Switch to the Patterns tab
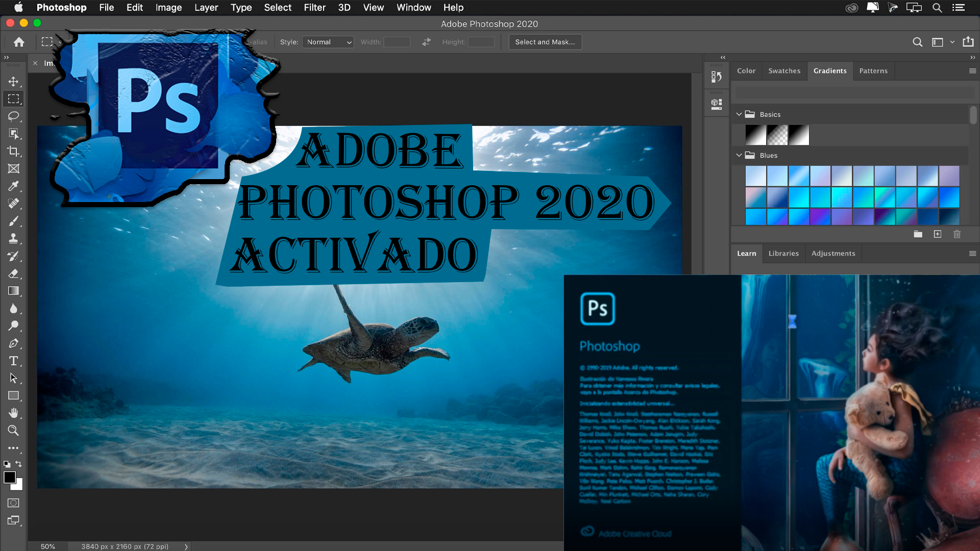 coord(873,70)
